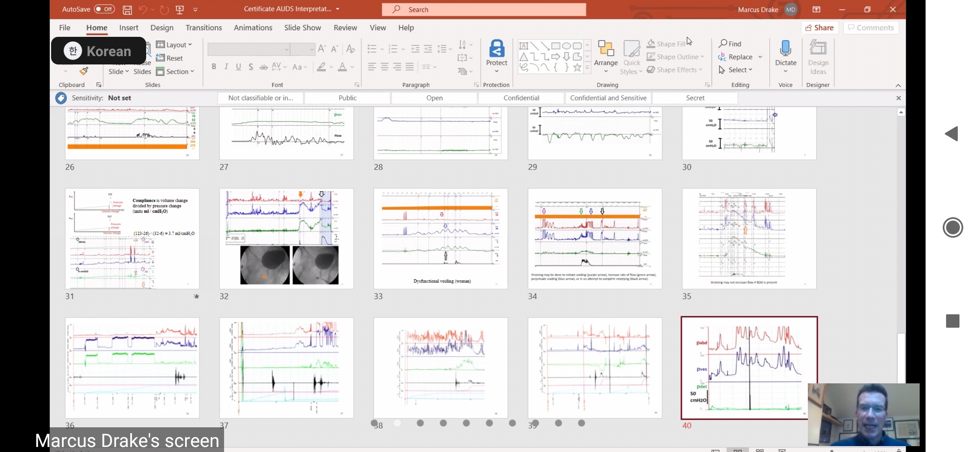Open the Dictate microphone tool
This screenshot has width=980, height=452.
(785, 49)
